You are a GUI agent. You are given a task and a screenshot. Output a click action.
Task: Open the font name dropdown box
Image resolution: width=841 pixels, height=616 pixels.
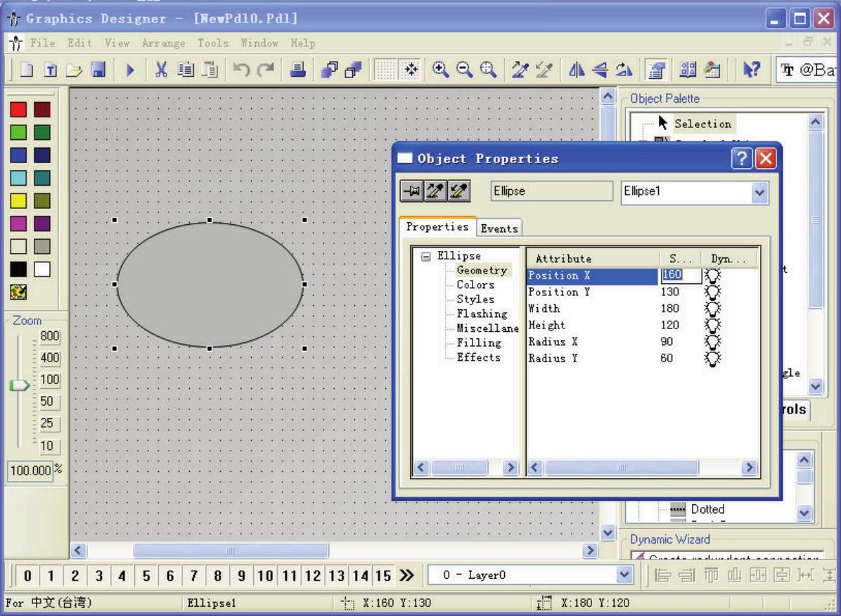point(808,70)
